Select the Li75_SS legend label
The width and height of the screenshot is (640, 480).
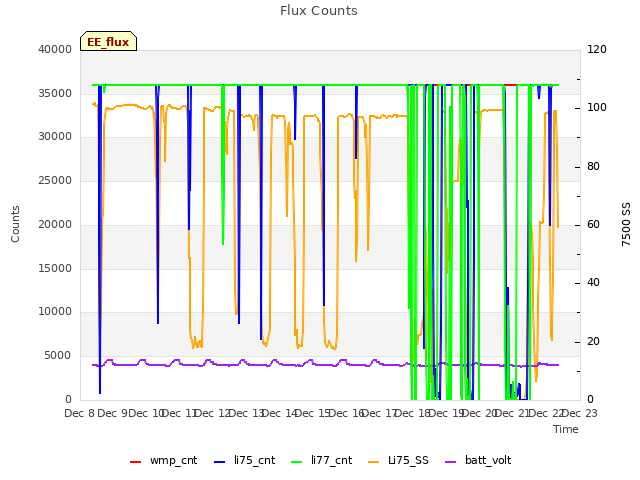pos(408,460)
